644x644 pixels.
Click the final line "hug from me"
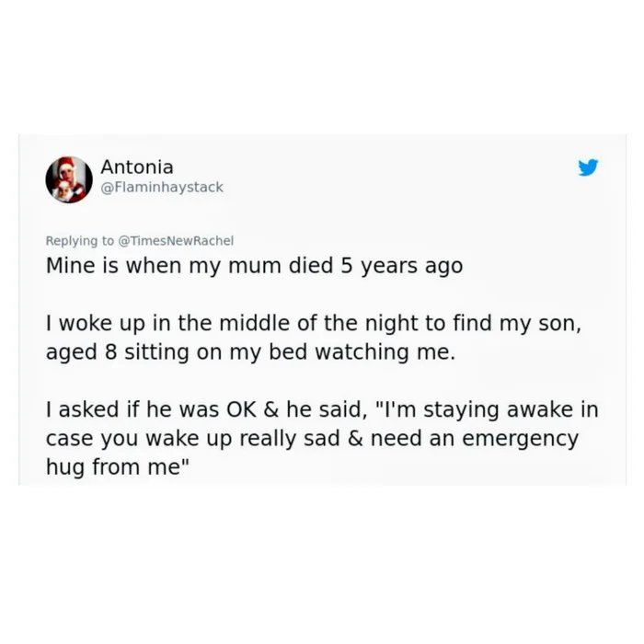click(x=118, y=467)
